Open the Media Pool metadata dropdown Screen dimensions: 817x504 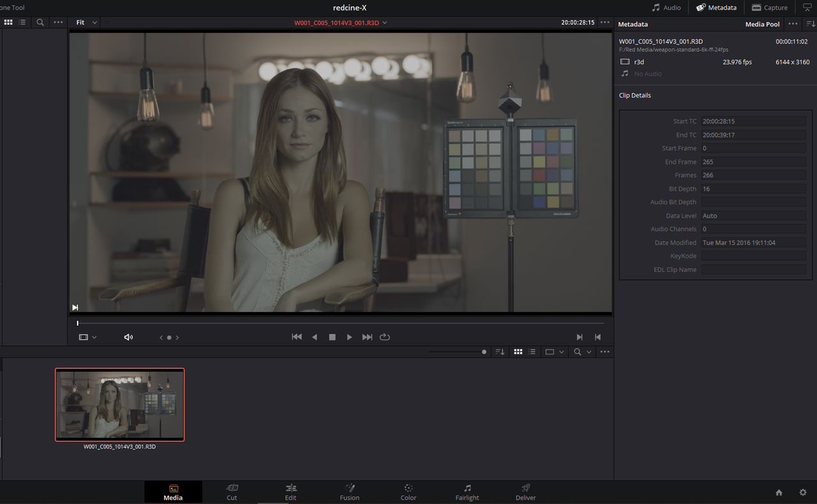[762, 24]
